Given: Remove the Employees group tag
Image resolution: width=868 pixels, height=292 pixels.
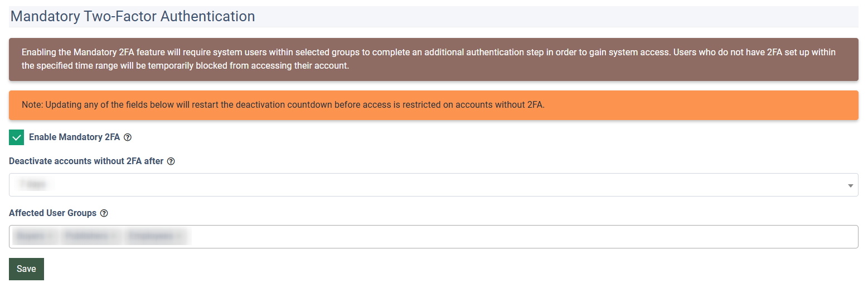Looking at the screenshot, I should click(179, 237).
